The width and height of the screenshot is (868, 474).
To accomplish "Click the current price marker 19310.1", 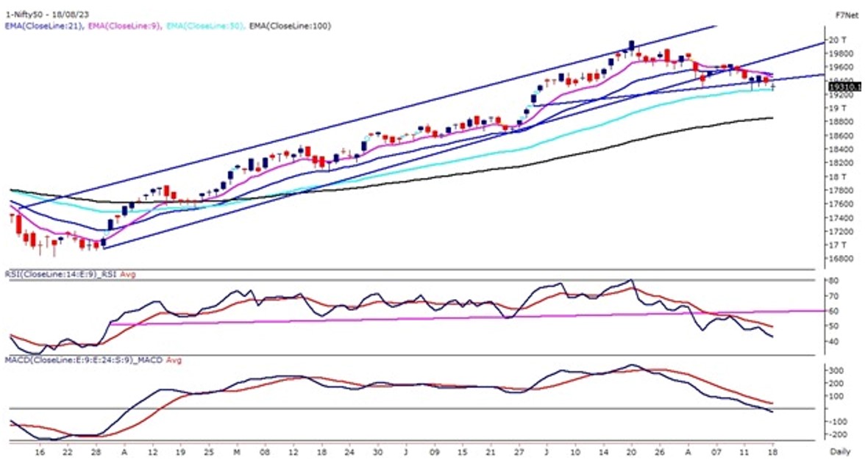I will point(844,87).
